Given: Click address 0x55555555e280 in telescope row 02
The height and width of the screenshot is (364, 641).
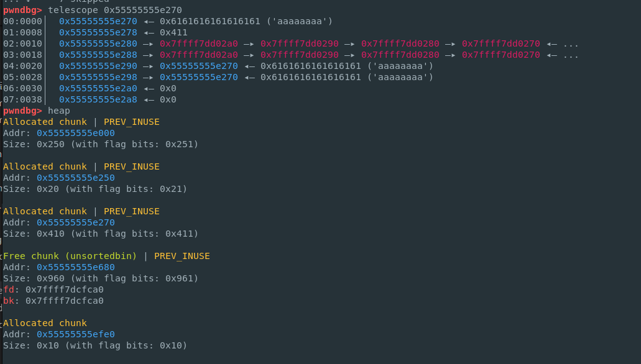Looking at the screenshot, I should 98,43.
